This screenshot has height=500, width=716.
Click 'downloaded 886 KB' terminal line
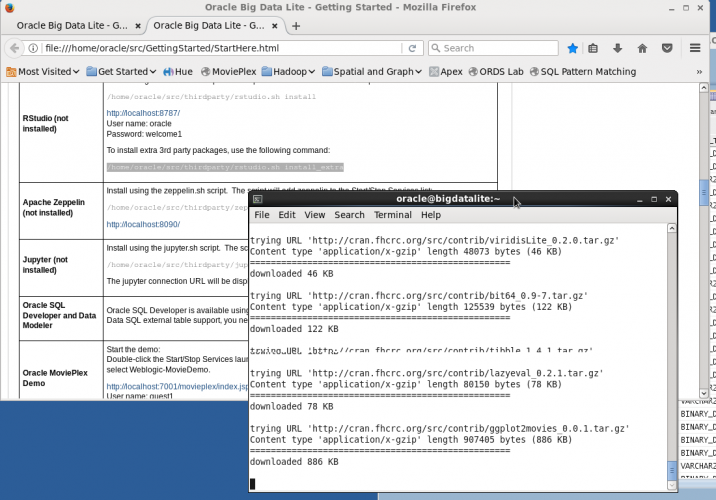(294, 462)
